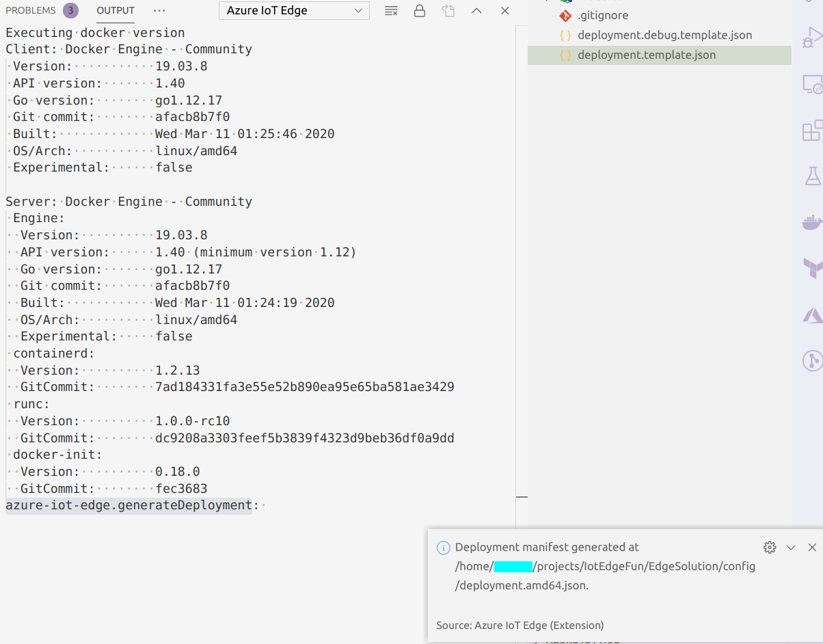Click the 'Executing docker version' line
The height and width of the screenshot is (644, 823).
point(95,32)
